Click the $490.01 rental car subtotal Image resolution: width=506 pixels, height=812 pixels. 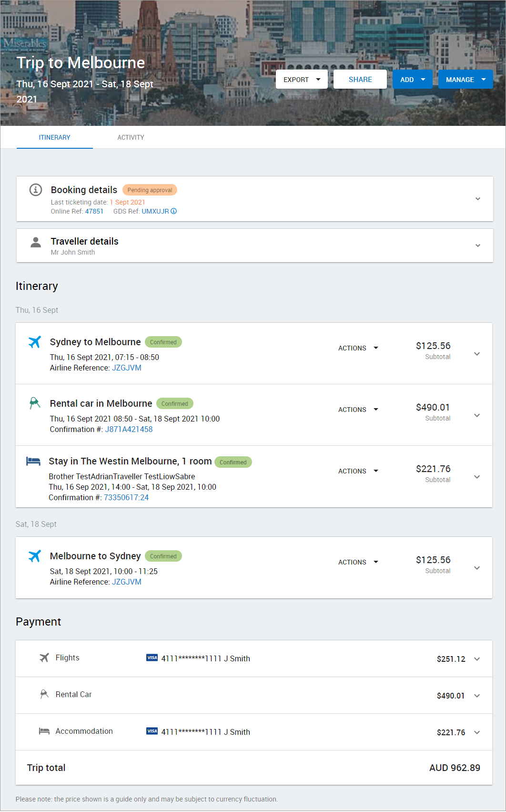coord(433,407)
